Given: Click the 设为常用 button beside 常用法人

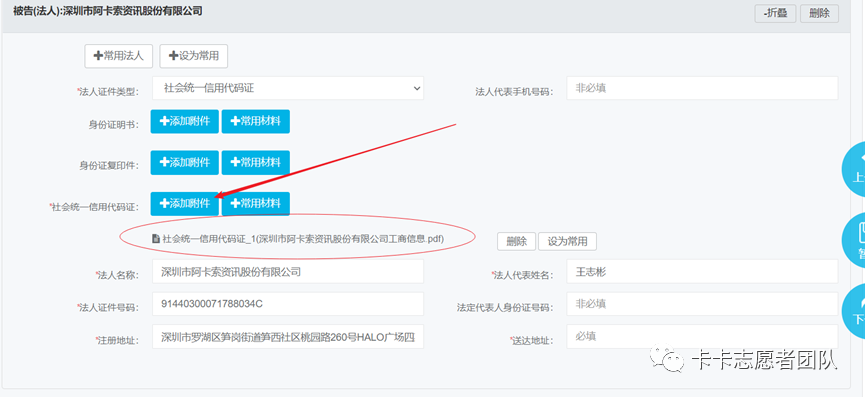Looking at the screenshot, I should tap(194, 56).
